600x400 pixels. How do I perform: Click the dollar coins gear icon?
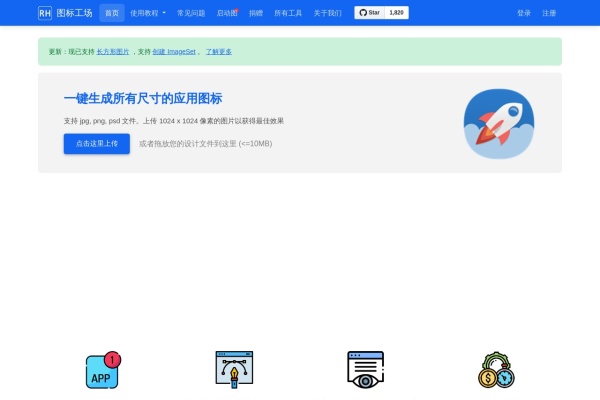496,370
